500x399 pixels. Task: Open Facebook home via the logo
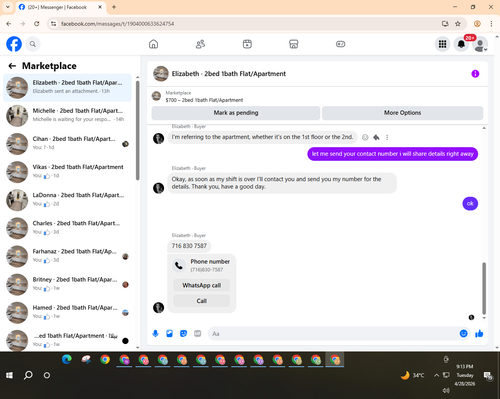coord(14,44)
